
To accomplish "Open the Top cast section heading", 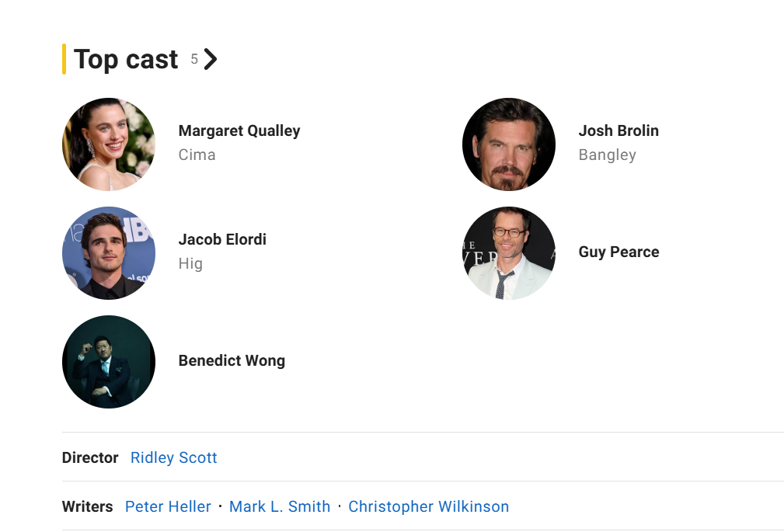I will tap(126, 60).
